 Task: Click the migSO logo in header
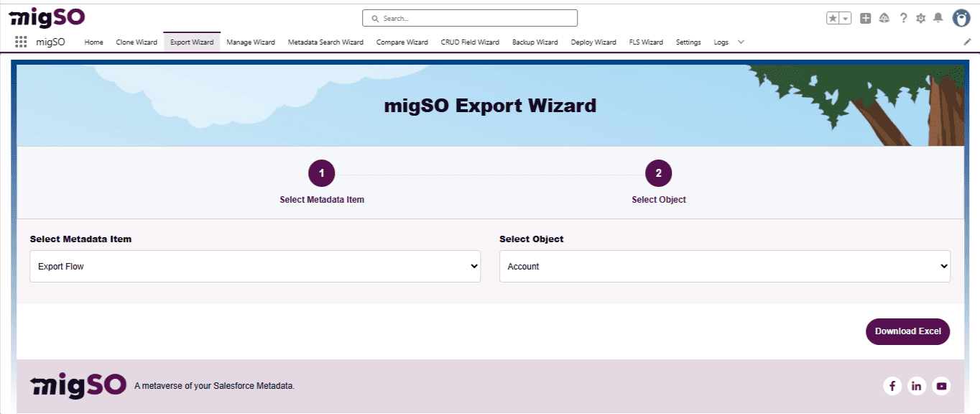pyautogui.click(x=47, y=18)
